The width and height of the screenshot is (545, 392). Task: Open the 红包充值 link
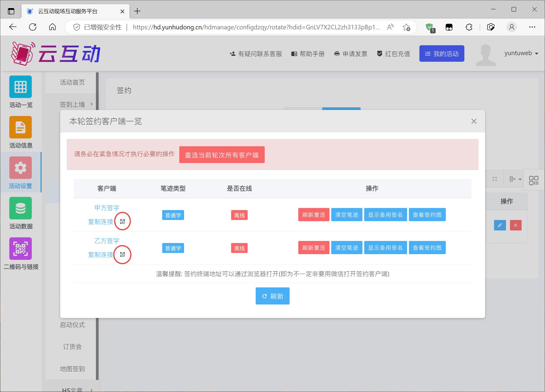click(393, 54)
